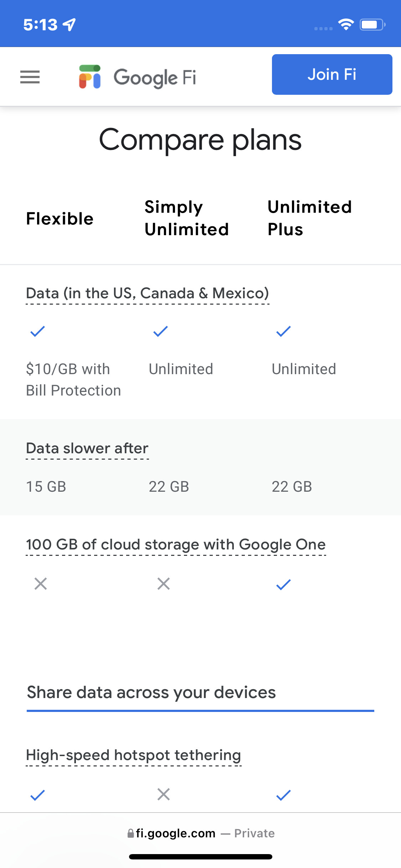The width and height of the screenshot is (401, 868).
Task: Tap the Wi-Fi status icon
Action: coord(346,24)
